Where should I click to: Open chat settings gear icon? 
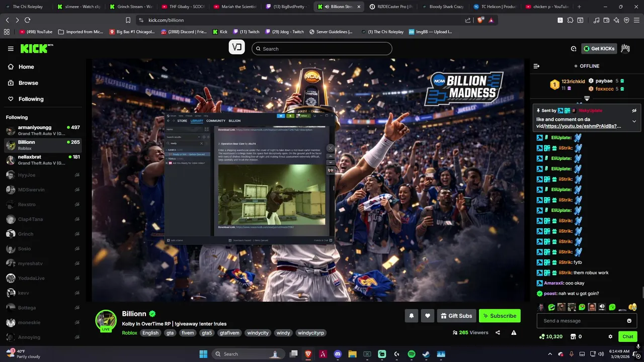[x=610, y=336]
